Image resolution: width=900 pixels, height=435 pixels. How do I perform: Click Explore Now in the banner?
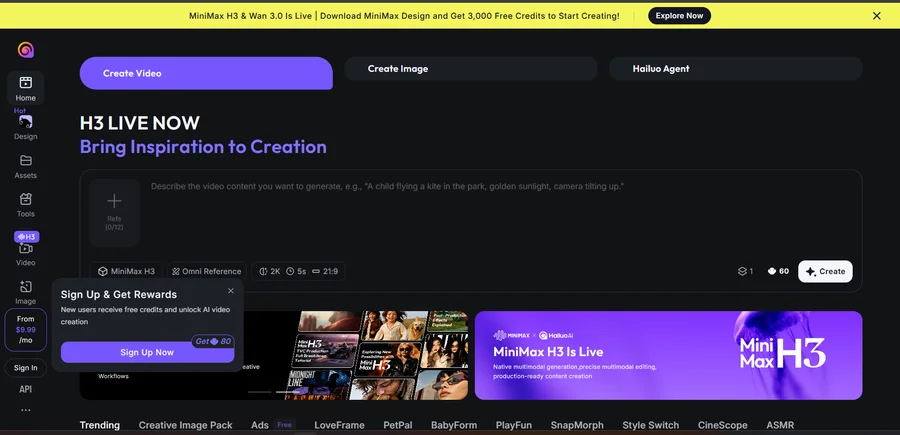[x=679, y=15]
